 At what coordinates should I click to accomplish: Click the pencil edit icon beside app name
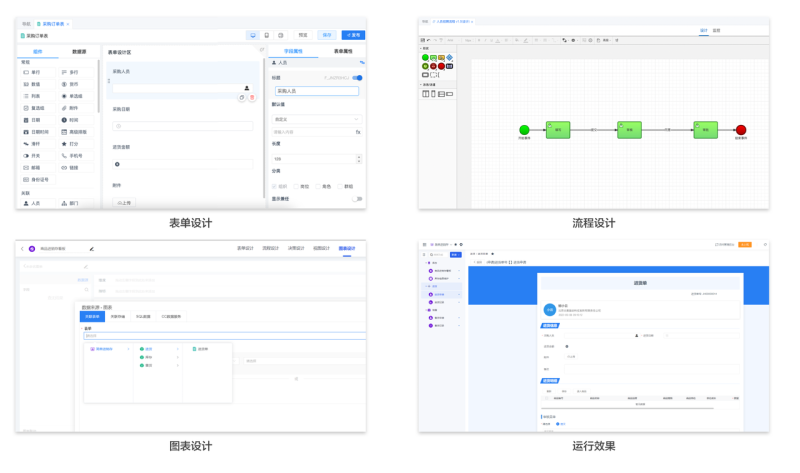(92, 249)
